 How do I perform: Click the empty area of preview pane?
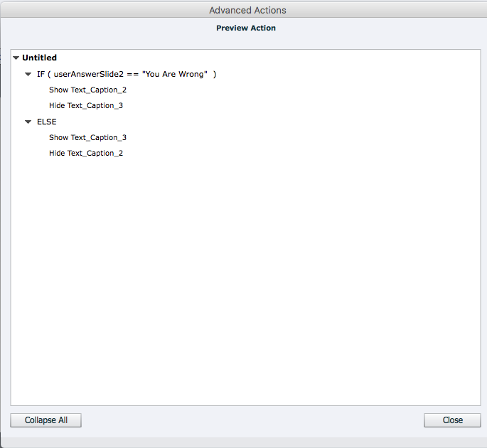(245, 284)
